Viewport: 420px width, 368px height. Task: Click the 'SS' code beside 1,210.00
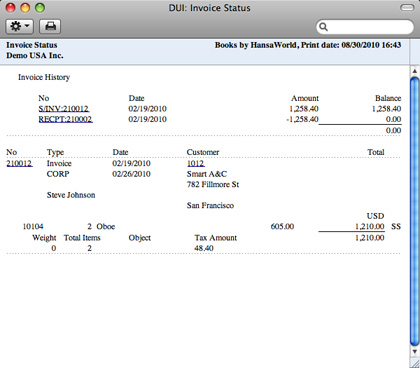(396, 227)
